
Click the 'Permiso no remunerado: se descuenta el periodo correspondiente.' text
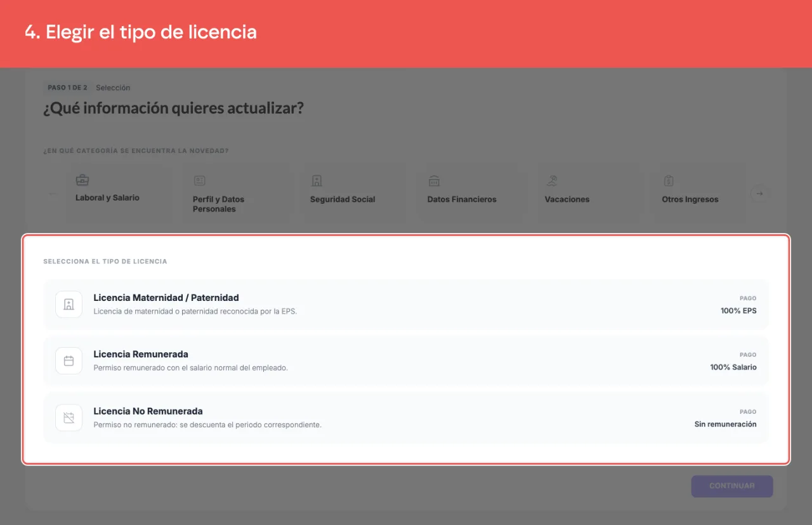[207, 425]
